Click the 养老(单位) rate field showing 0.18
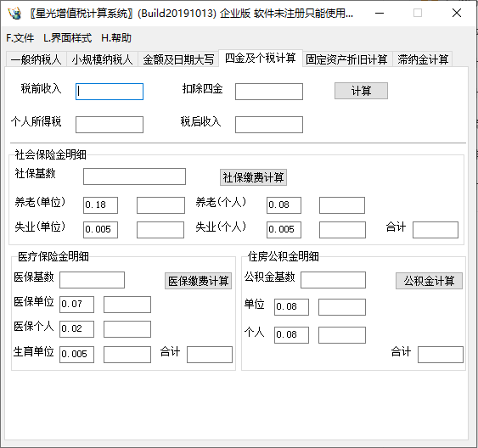 tap(100, 205)
